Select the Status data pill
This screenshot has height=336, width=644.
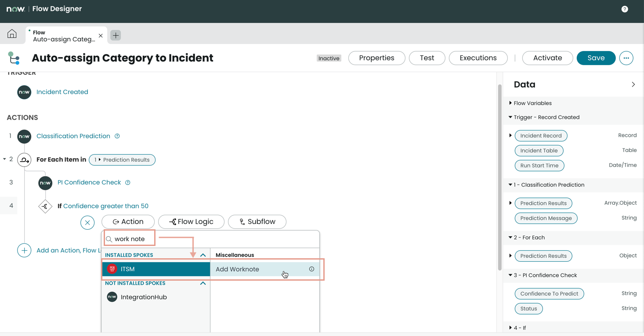[528, 309]
